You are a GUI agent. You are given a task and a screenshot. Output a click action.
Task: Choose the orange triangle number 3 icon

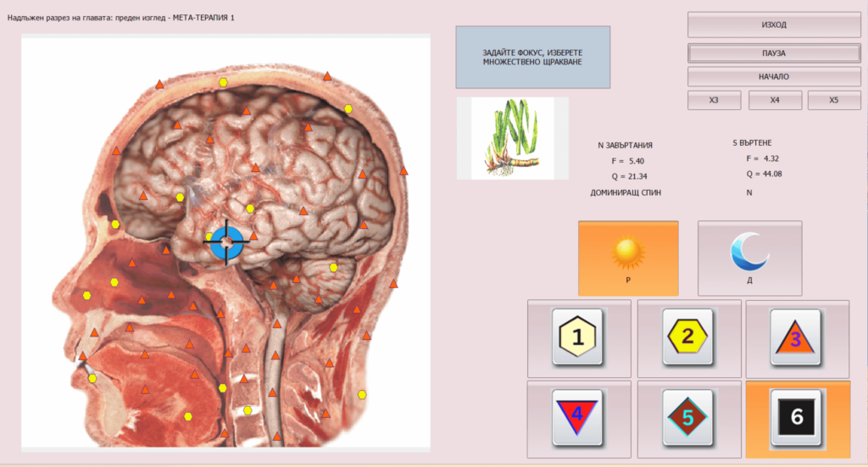795,337
